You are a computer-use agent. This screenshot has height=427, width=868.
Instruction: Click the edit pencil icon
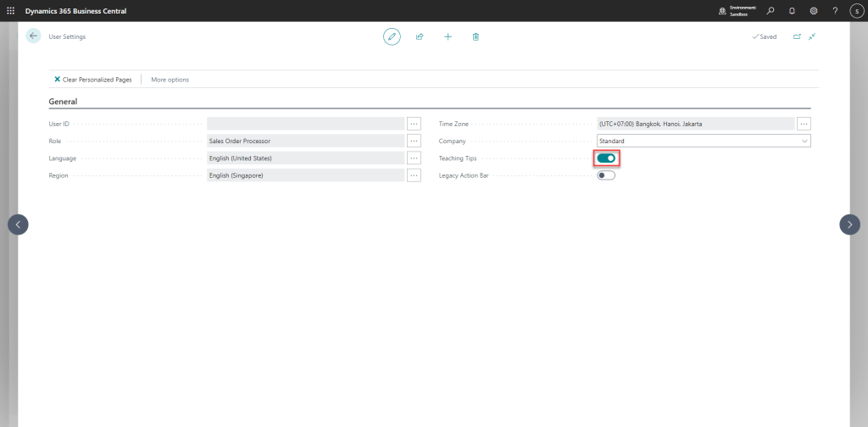(x=392, y=36)
